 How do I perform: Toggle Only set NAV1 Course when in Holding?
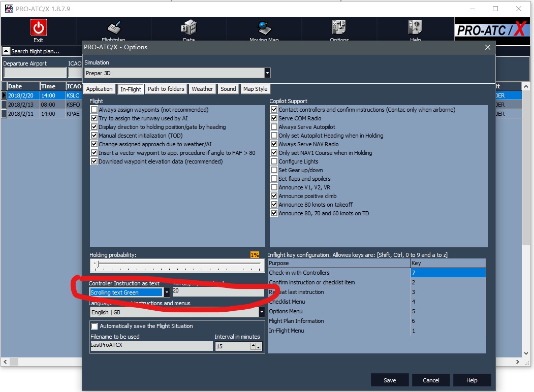coord(274,153)
